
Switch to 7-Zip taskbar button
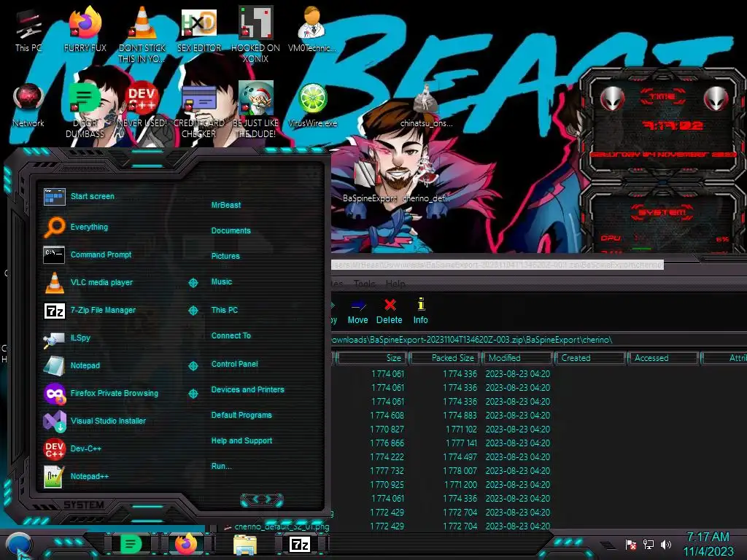[300, 544]
